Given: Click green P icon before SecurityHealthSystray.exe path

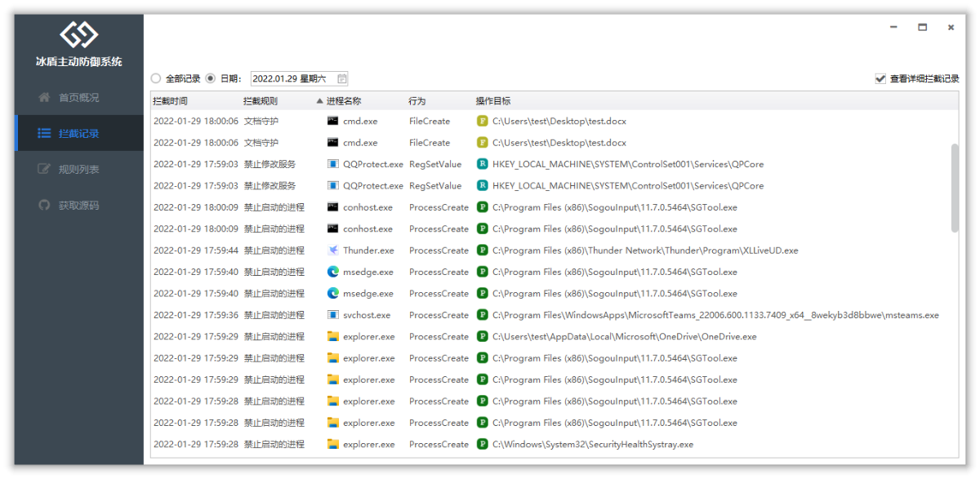Looking at the screenshot, I should pyautogui.click(x=483, y=444).
